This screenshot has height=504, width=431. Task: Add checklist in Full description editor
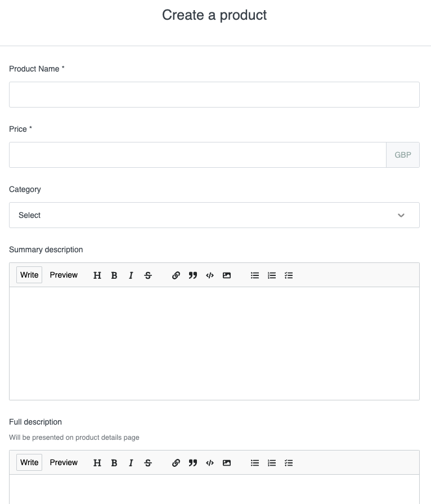tap(289, 463)
